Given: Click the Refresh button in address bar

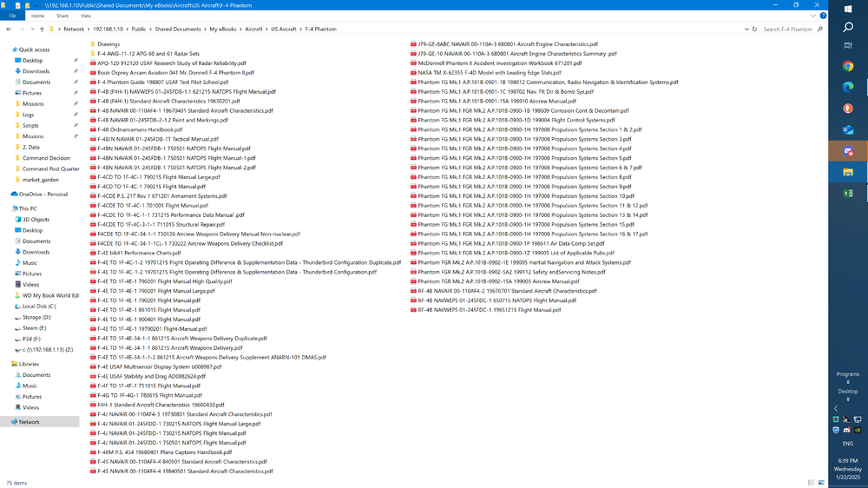Looking at the screenshot, I should (754, 30).
